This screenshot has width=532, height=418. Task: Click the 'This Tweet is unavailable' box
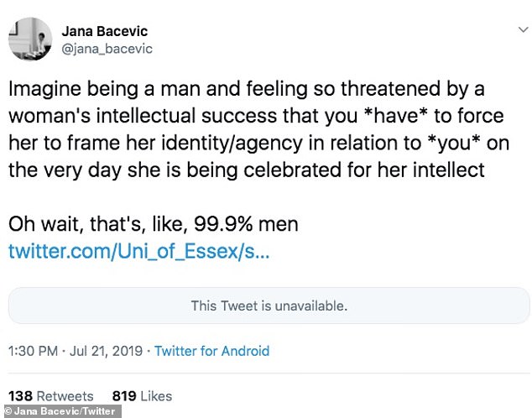click(269, 306)
